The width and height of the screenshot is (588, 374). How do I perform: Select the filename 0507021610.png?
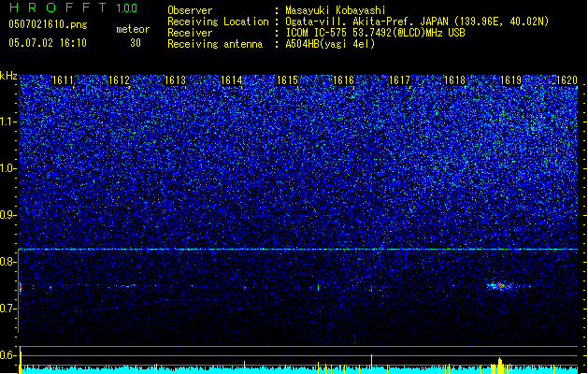(48, 24)
